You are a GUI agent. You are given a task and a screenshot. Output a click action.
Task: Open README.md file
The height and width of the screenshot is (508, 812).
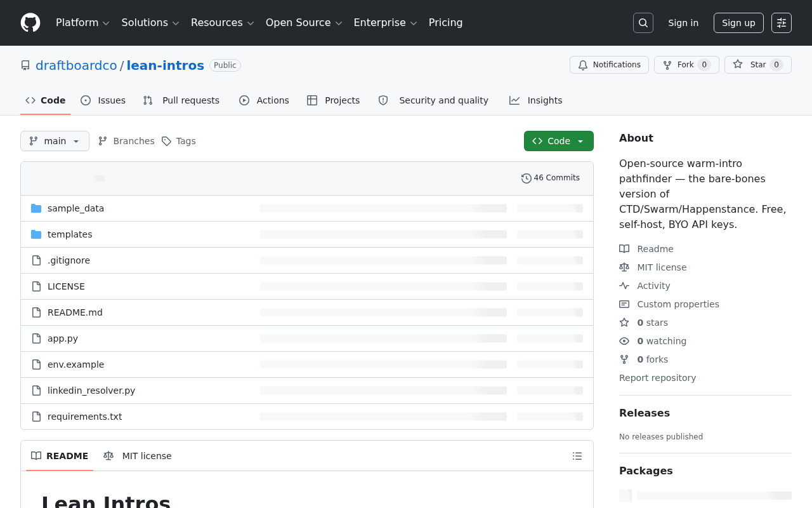point(75,312)
